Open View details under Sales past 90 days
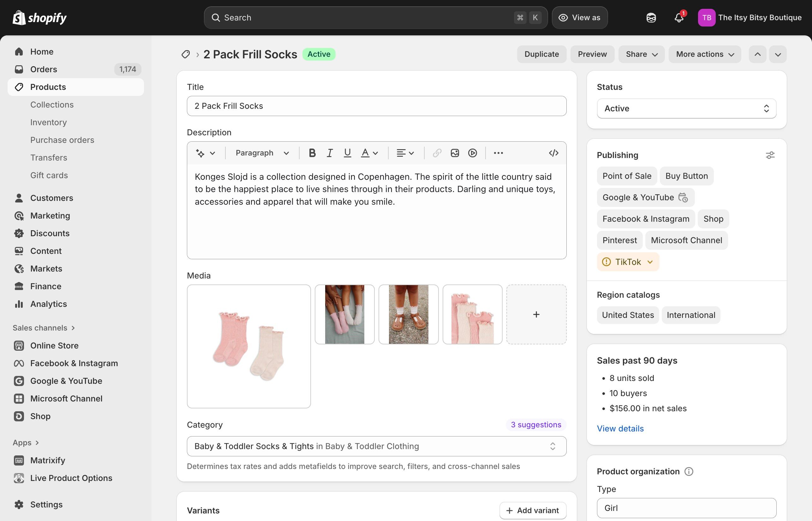This screenshot has width=812, height=521. pyautogui.click(x=620, y=428)
